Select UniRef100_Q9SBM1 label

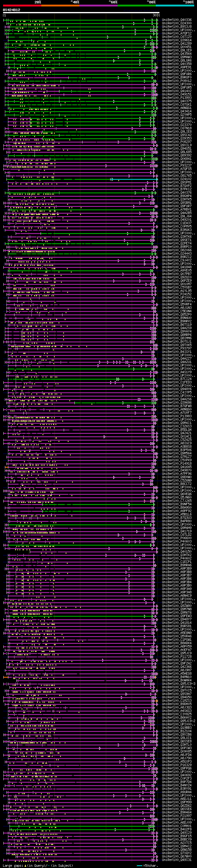pyautogui.click(x=177, y=203)
